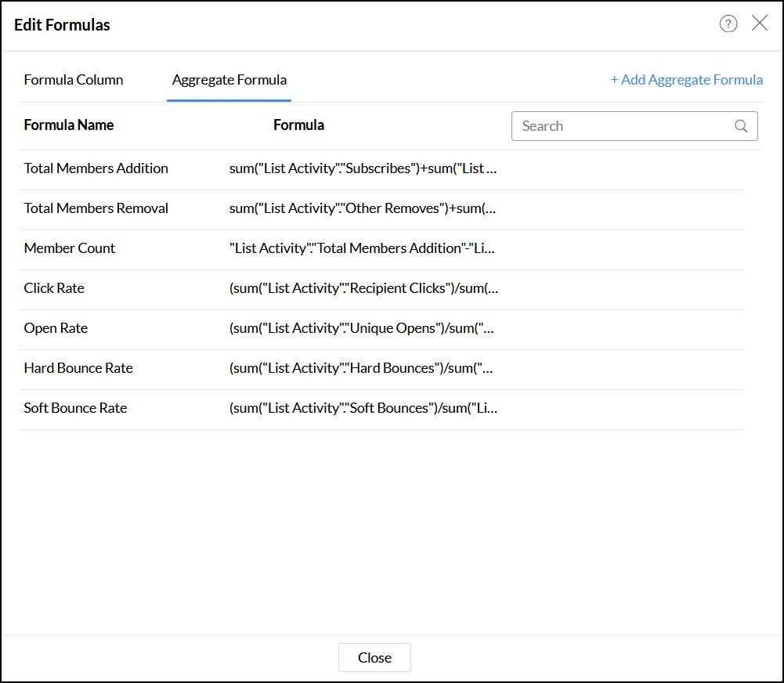Click the Subscribes sum formula text
The image size is (784, 683).
click(x=363, y=168)
